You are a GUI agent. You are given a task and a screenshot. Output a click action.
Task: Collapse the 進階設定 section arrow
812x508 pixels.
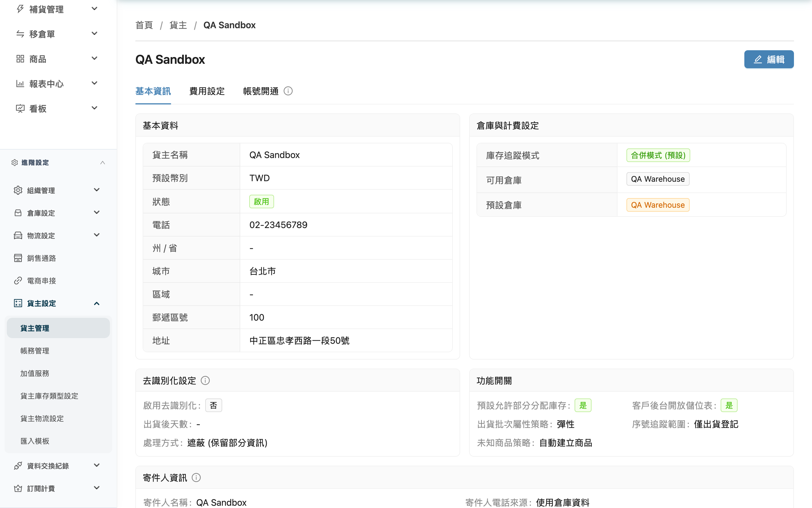pyautogui.click(x=103, y=163)
